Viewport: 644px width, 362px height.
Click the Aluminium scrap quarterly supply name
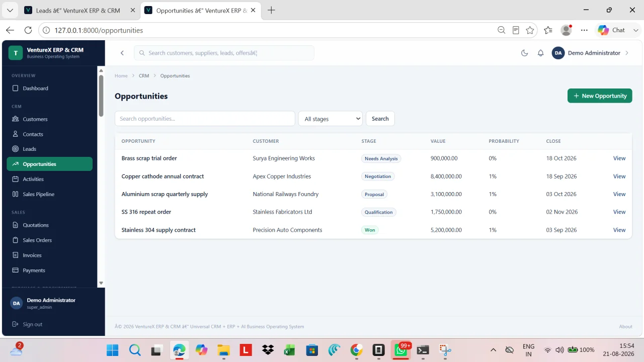click(165, 194)
